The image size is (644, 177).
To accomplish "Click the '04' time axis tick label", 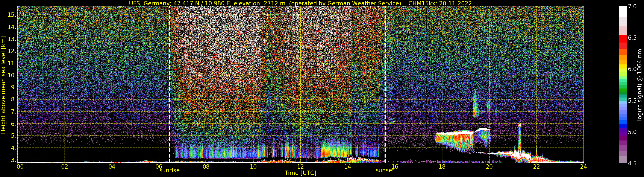I will [x=112, y=166].
